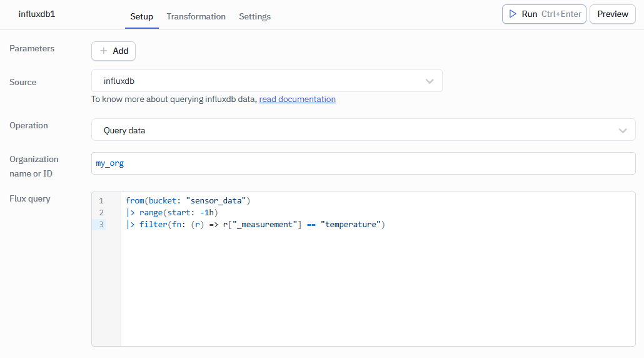Image resolution: width=644 pixels, height=358 pixels.
Task: Go to the Settings tab
Action: [254, 16]
